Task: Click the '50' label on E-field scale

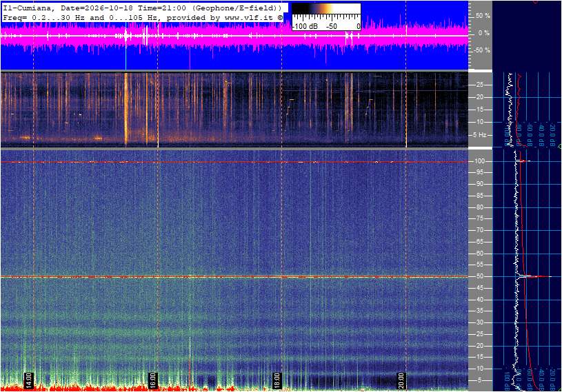Action: click(x=479, y=276)
